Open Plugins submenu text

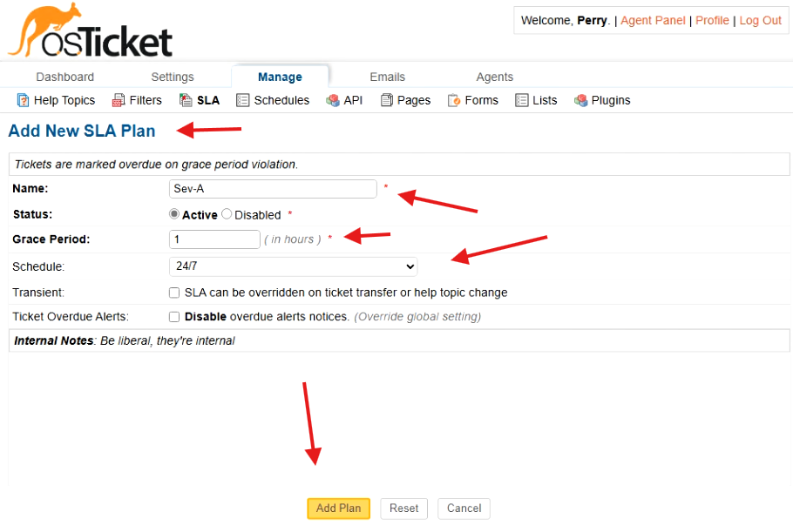(x=611, y=100)
